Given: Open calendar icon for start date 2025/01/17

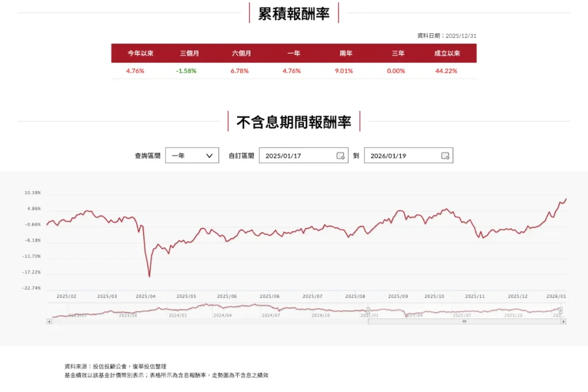Looking at the screenshot, I should (x=340, y=156).
